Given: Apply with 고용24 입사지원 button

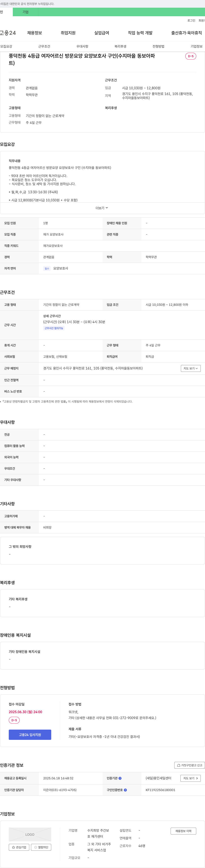Looking at the screenshot, I should click(x=30, y=735).
